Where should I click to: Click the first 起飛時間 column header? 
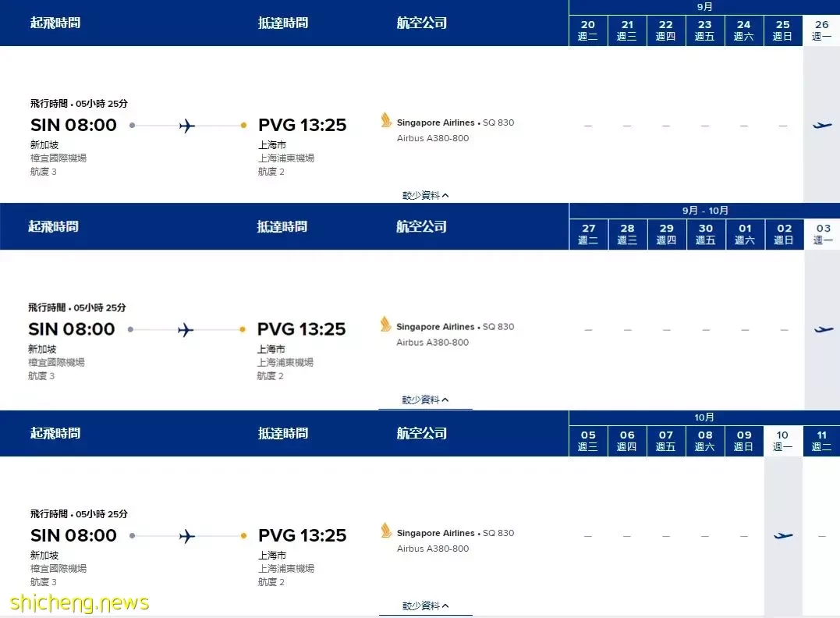pos(55,23)
